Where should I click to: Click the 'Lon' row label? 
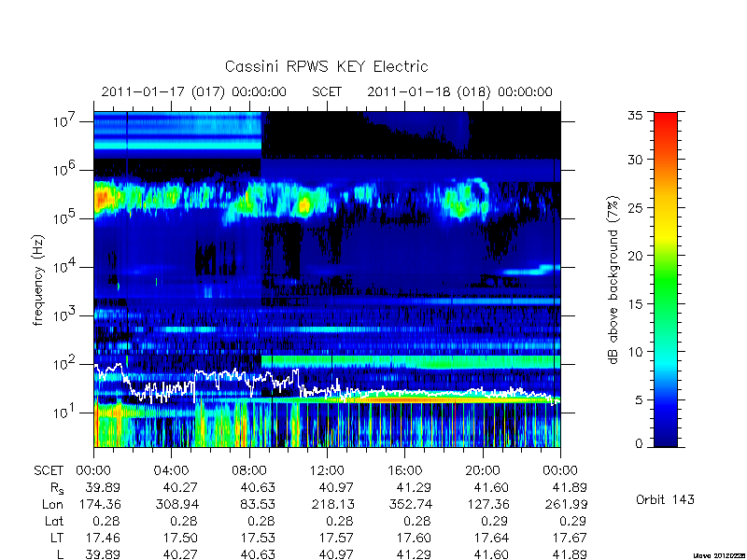pos(52,504)
